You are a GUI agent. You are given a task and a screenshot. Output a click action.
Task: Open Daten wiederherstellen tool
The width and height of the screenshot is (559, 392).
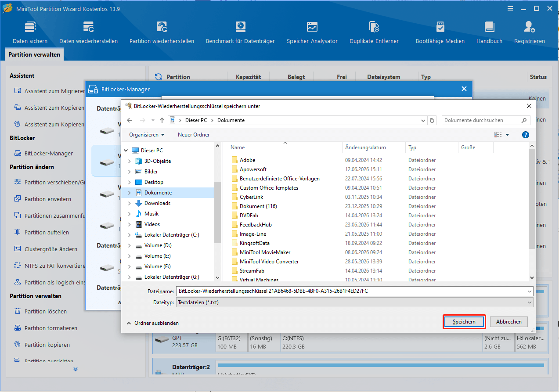click(88, 32)
